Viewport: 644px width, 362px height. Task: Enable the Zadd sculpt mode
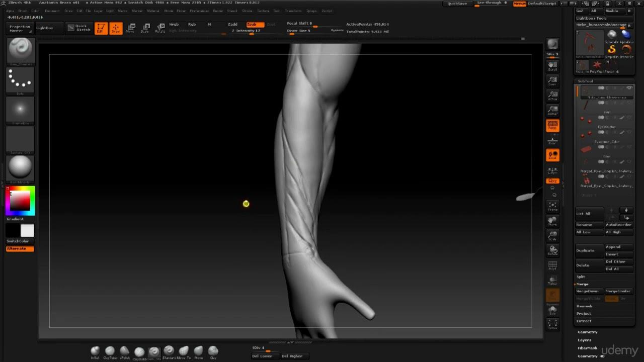232,24
